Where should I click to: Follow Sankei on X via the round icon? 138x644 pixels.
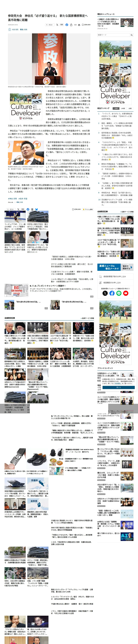[105, 293]
